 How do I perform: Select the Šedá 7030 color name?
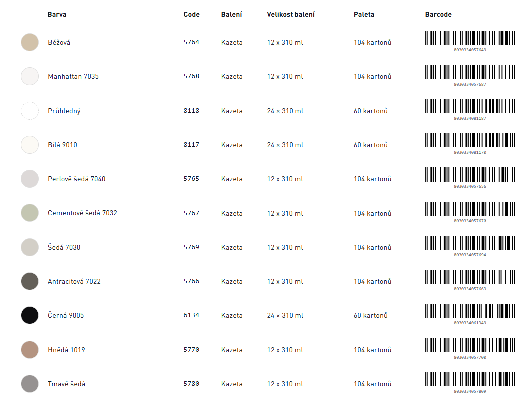click(64, 247)
